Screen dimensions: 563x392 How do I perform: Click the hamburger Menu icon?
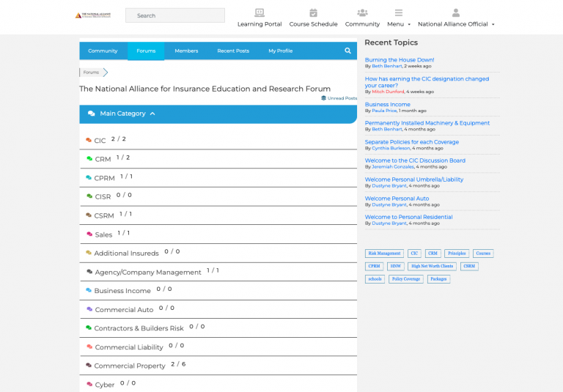pos(399,13)
